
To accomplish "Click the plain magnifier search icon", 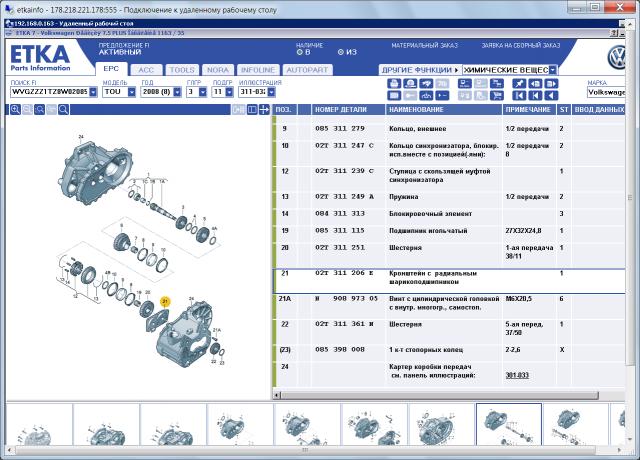I will pos(63,109).
